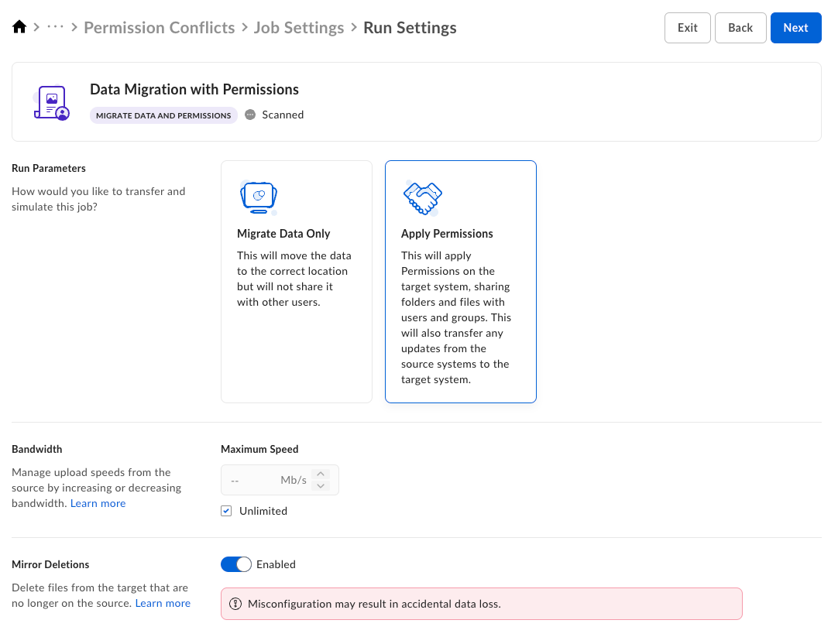Click the Apply Permissions handshake icon

point(422,198)
